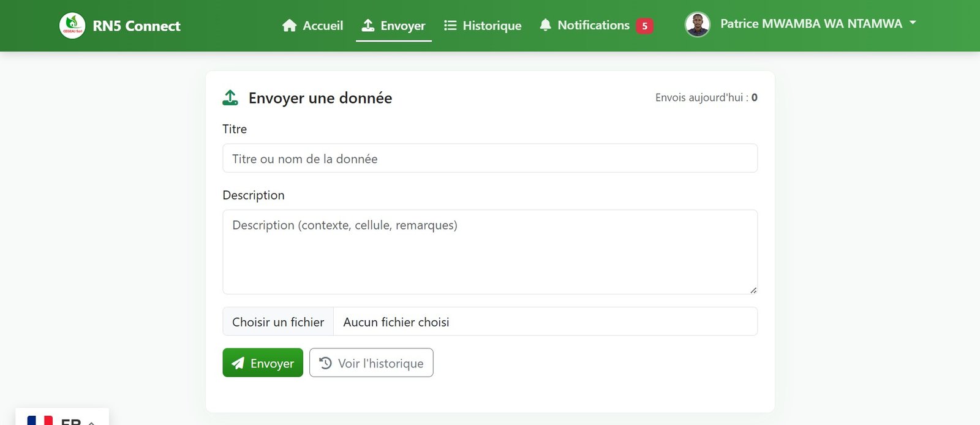The image size is (980, 425).
Task: Click the French flag icon
Action: 40,421
